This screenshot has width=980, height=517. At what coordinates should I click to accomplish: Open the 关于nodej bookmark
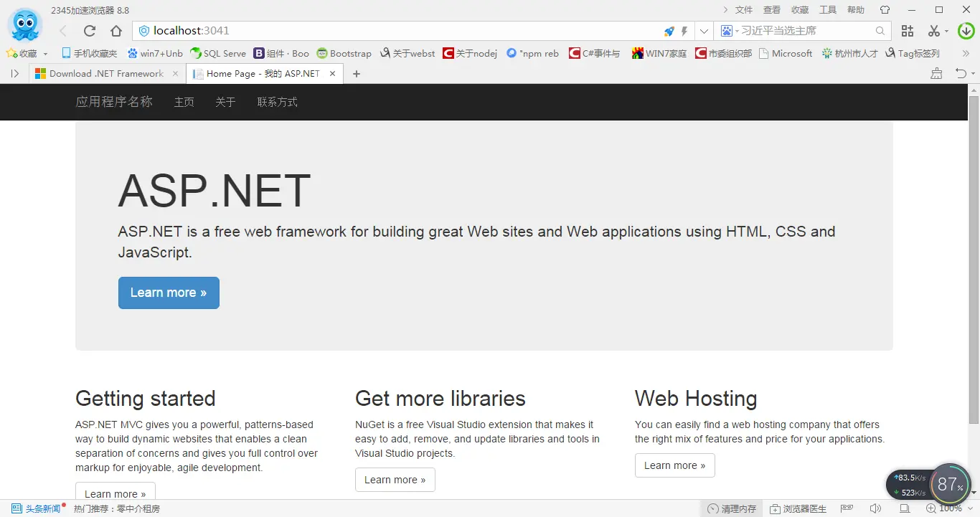pos(470,53)
